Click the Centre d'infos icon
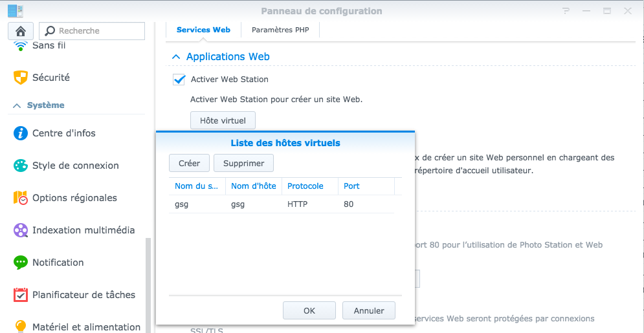Image resolution: width=644 pixels, height=333 pixels. [x=21, y=133]
